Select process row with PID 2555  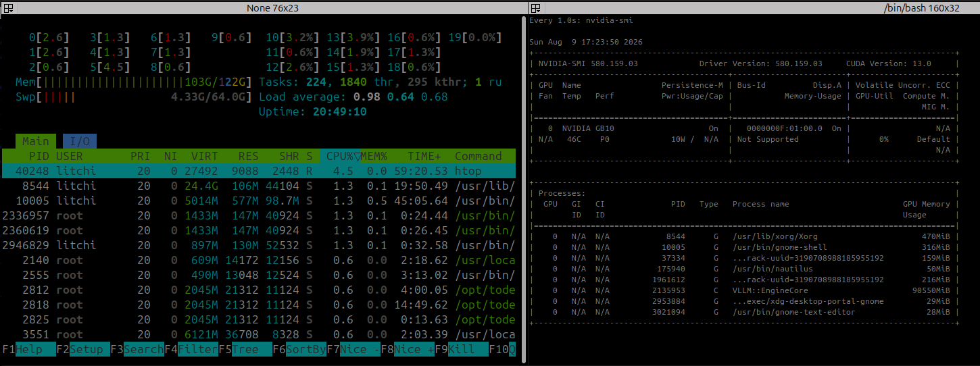[x=259, y=275]
